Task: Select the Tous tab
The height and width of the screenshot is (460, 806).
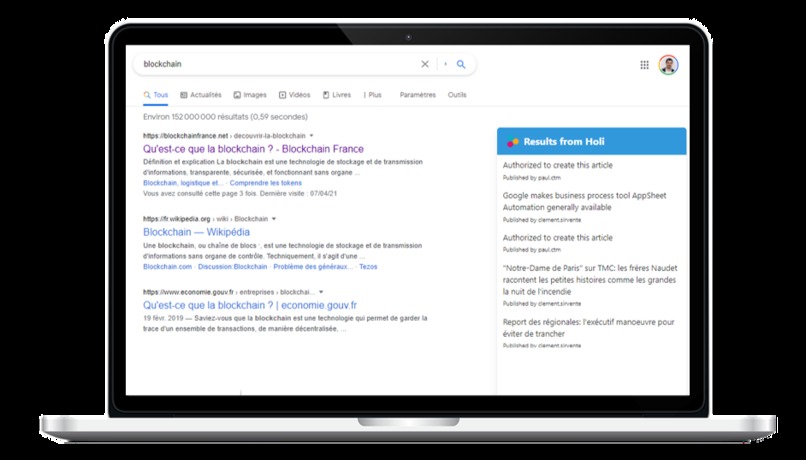Action: 156,95
